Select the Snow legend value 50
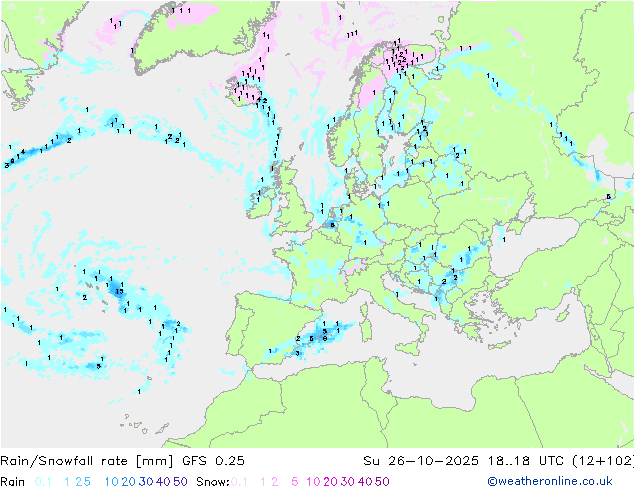This screenshot has height=490, width=634. pos(382,482)
